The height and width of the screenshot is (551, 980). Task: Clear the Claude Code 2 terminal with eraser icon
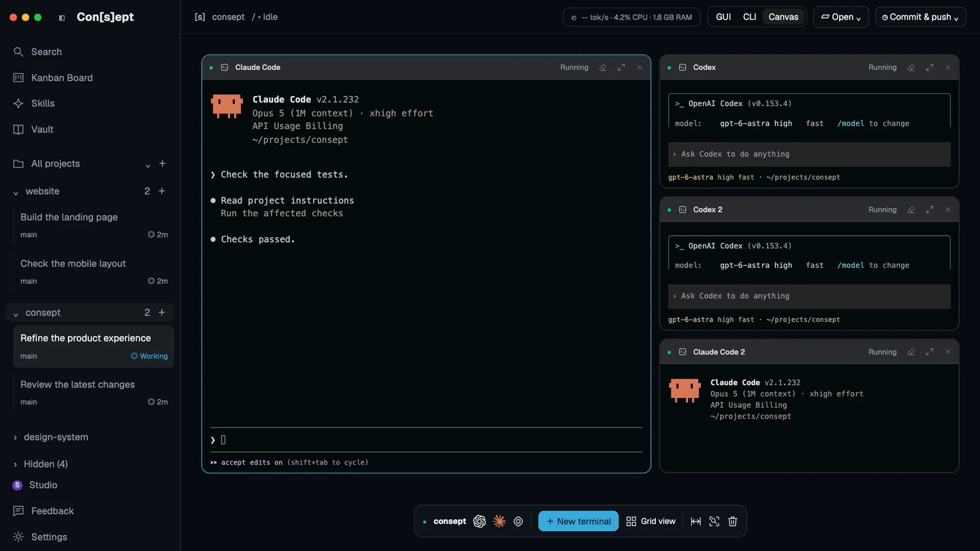911,352
